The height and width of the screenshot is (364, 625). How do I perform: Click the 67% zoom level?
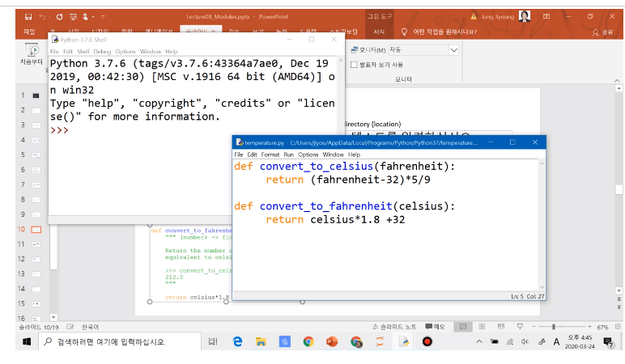click(602, 327)
